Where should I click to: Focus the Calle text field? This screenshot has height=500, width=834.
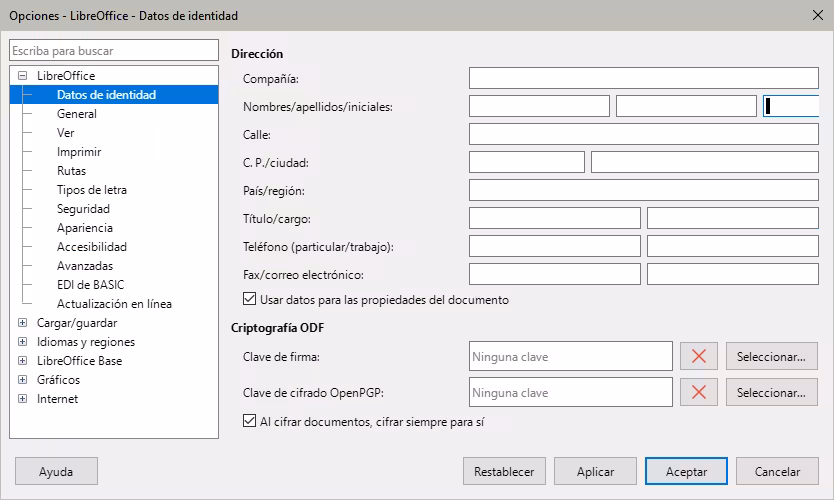click(644, 134)
